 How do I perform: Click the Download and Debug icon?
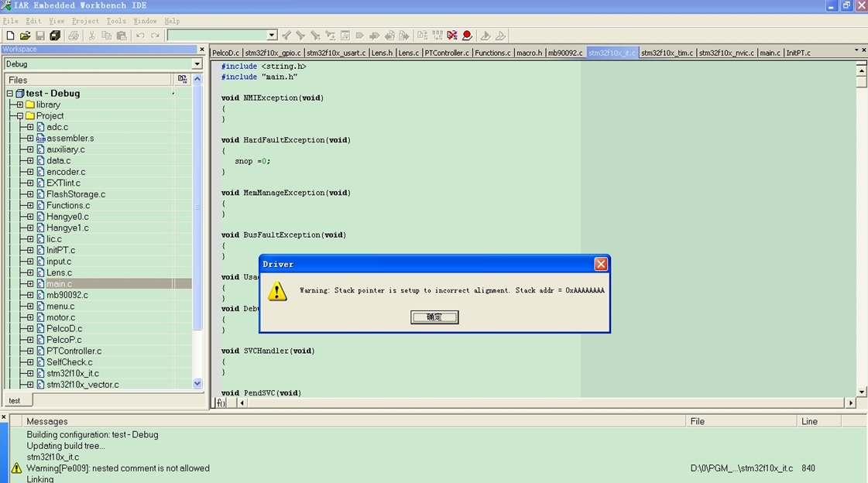485,36
